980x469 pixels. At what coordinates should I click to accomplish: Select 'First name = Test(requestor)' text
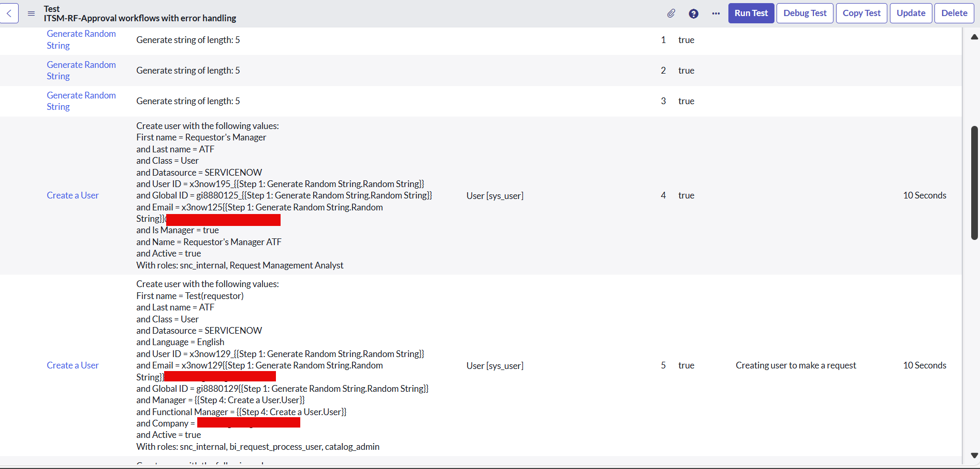click(190, 296)
